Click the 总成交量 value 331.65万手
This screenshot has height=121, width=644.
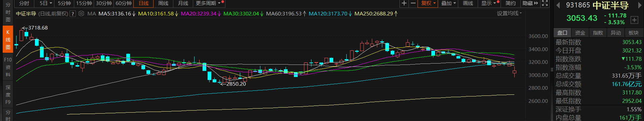pyautogui.click(x=627, y=76)
